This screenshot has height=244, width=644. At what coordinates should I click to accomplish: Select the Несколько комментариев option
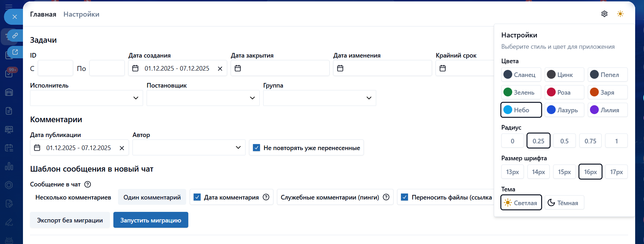tap(73, 197)
